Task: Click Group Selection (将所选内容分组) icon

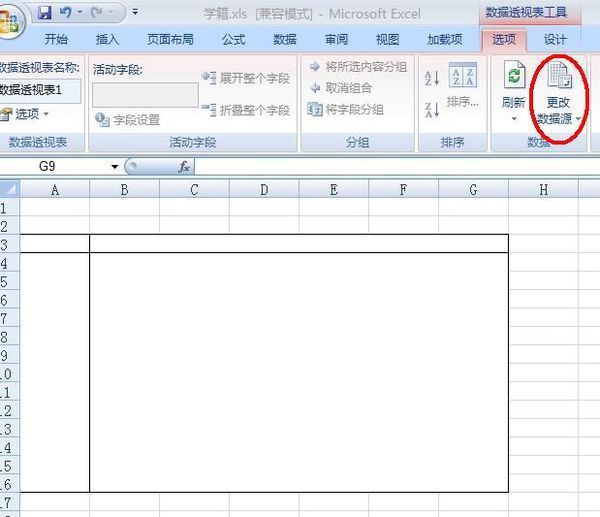Action: tap(315, 67)
